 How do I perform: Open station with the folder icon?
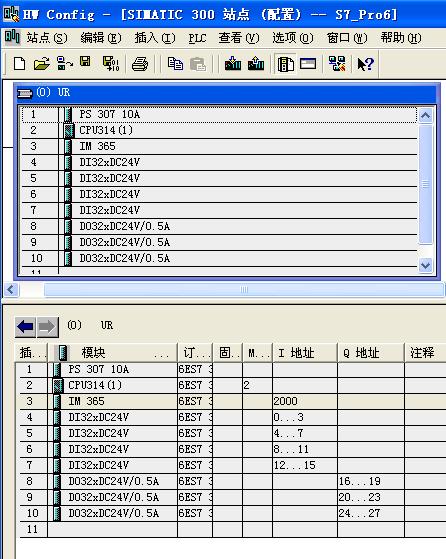tap(42, 64)
